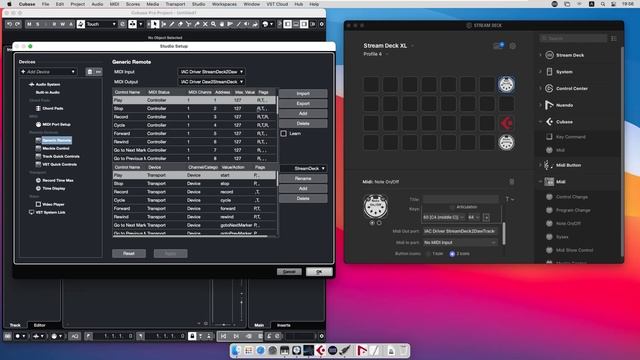Image resolution: width=640 pixels, height=360 pixels.
Task: Open the MIDI Output port dropdown
Action: pyautogui.click(x=211, y=82)
